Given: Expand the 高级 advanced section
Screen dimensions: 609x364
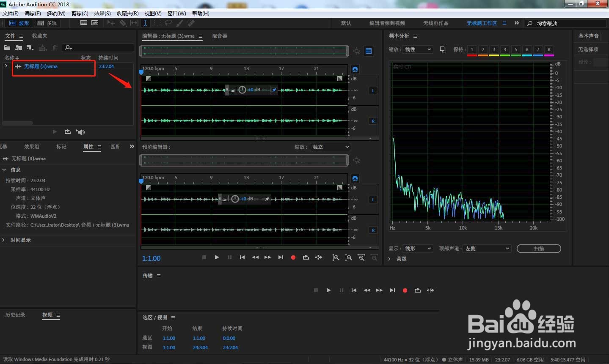Looking at the screenshot, I should pos(390,259).
